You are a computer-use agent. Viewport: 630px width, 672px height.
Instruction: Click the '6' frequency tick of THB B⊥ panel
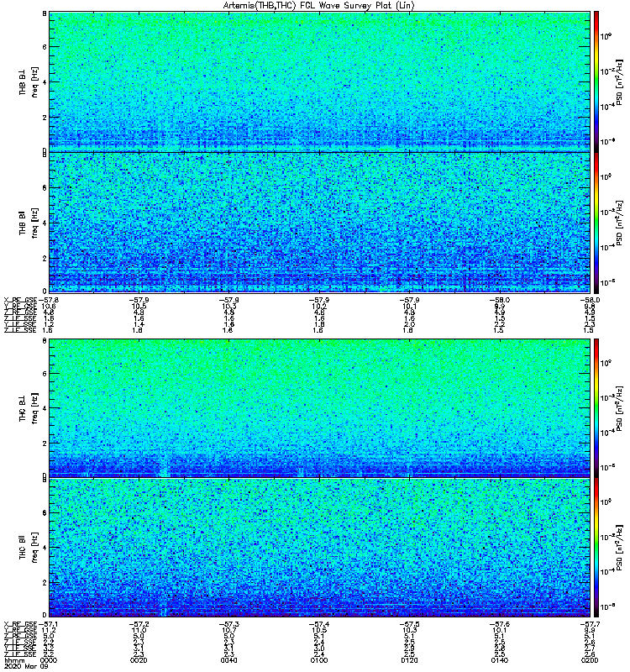pos(45,47)
